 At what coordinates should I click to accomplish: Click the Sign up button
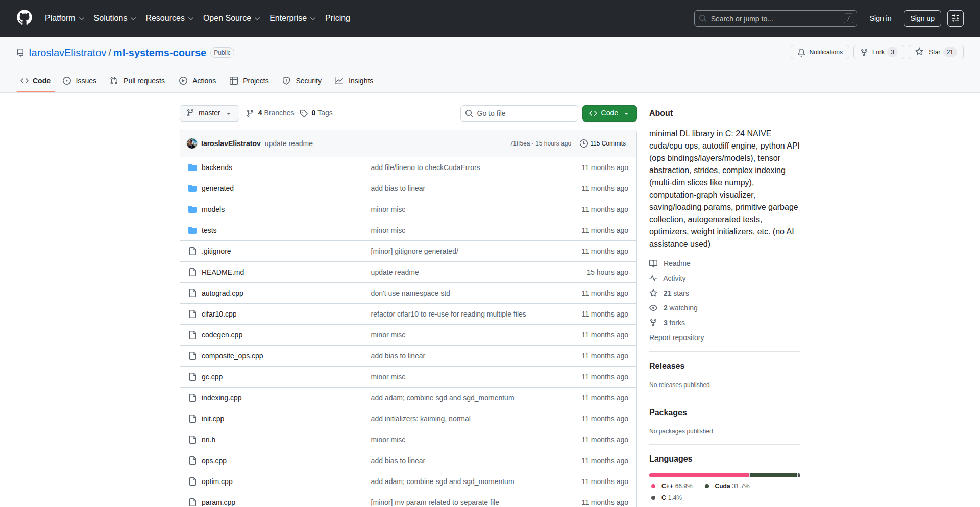(922, 18)
